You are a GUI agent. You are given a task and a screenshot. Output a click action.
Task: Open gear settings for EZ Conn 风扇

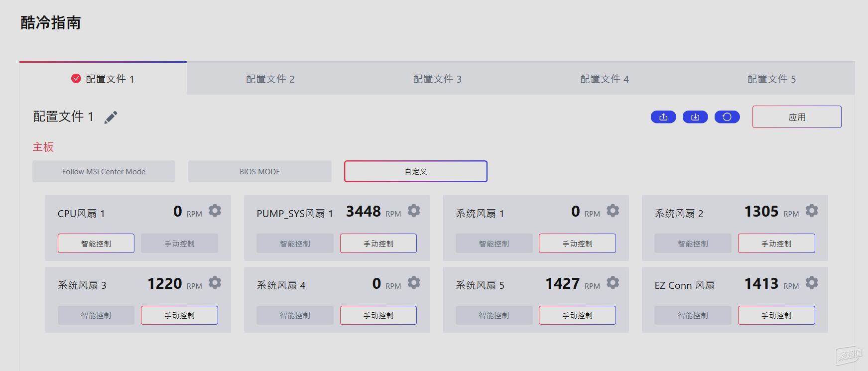pos(811,283)
